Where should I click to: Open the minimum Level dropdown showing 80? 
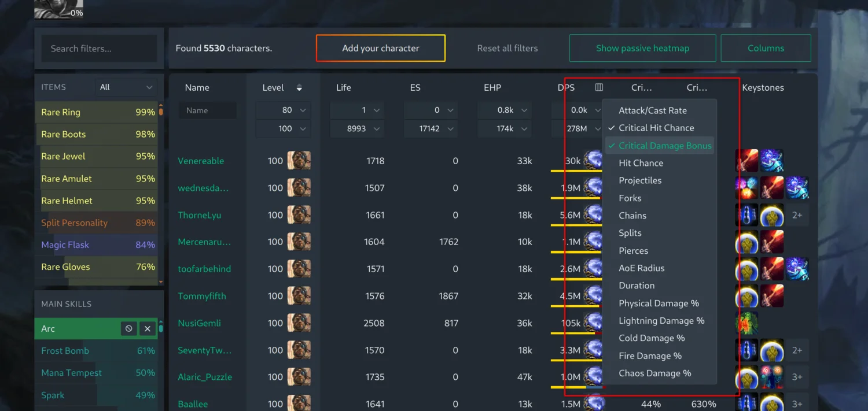coord(283,110)
